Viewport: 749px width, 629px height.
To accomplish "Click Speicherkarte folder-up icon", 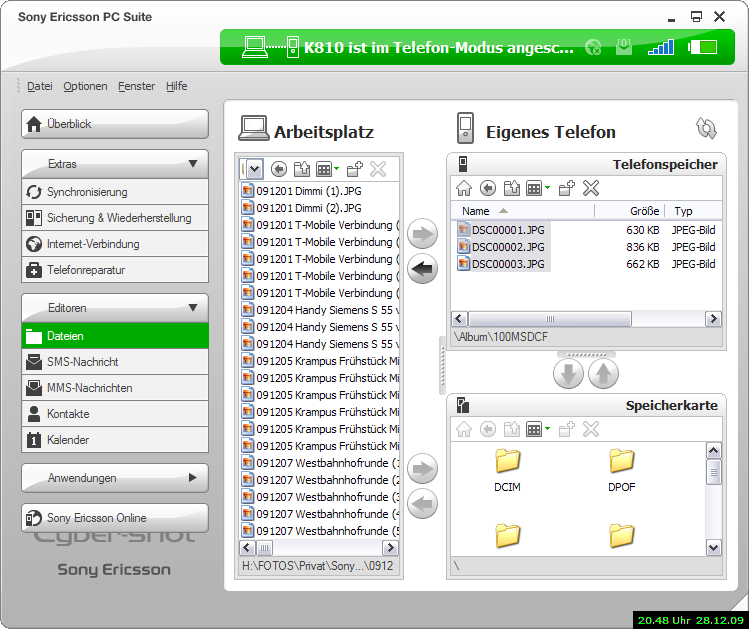I will [x=512, y=429].
